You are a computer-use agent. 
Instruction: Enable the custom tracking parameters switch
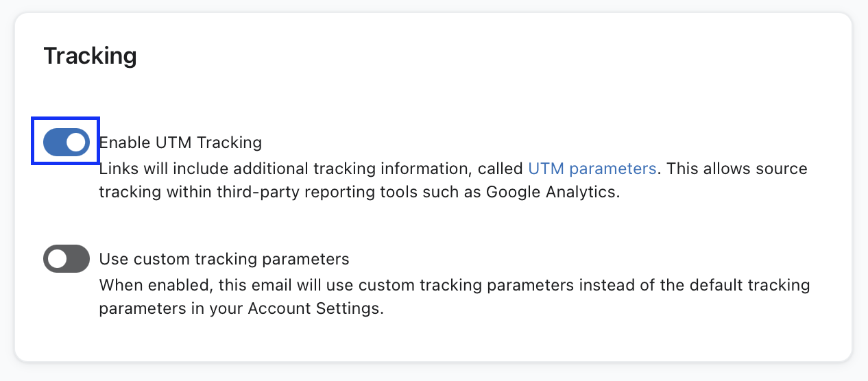tap(66, 258)
